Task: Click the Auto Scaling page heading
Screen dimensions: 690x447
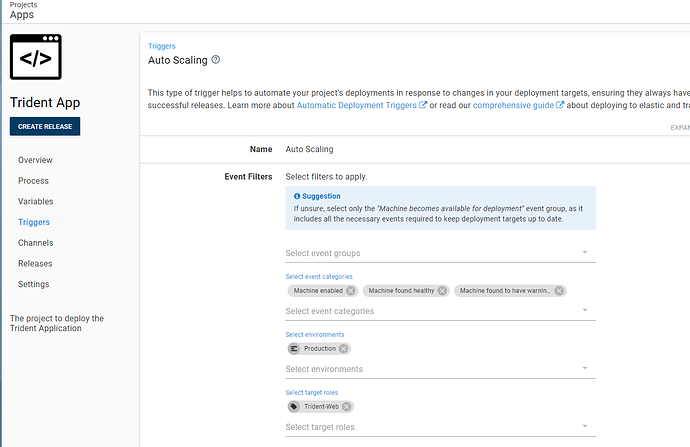Action: [178, 60]
